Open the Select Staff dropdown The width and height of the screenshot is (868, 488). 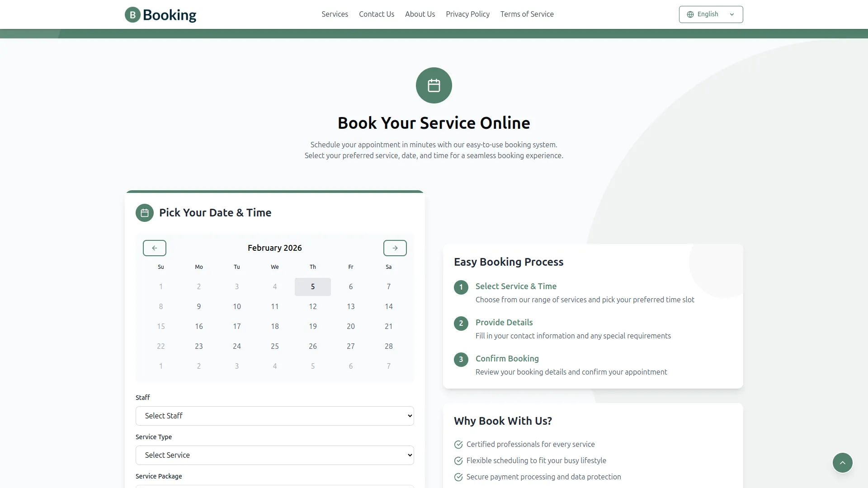pyautogui.click(x=274, y=416)
